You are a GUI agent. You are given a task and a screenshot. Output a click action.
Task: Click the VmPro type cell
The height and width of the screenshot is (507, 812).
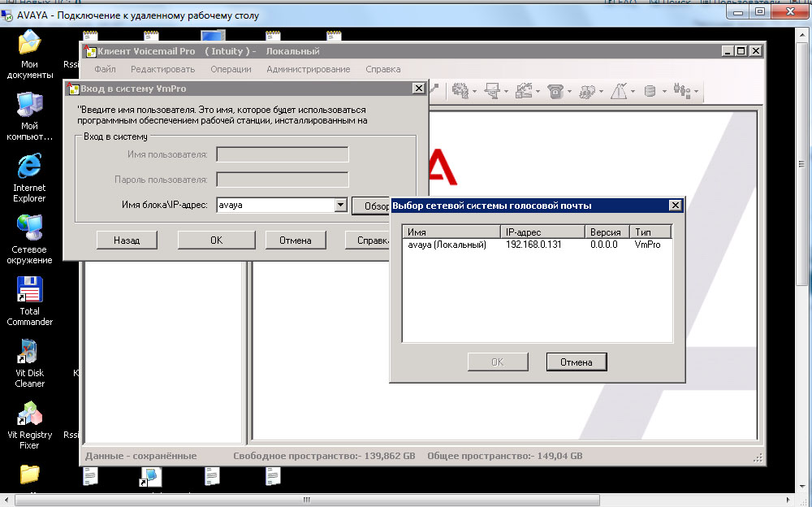click(x=647, y=245)
